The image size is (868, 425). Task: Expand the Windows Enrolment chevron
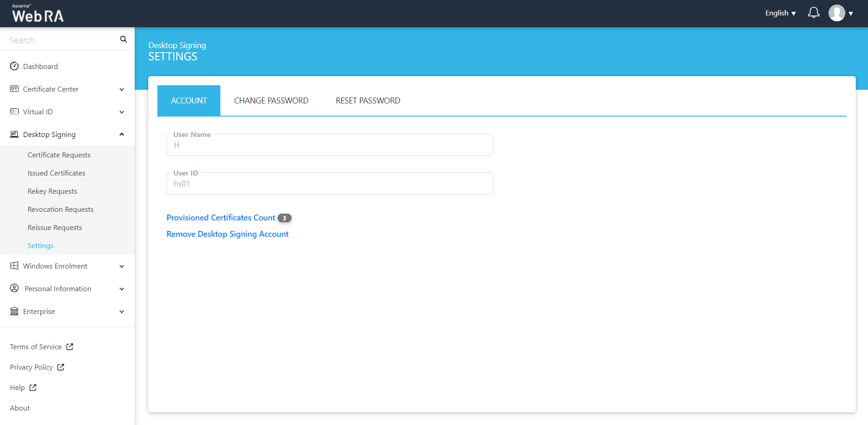click(x=122, y=266)
